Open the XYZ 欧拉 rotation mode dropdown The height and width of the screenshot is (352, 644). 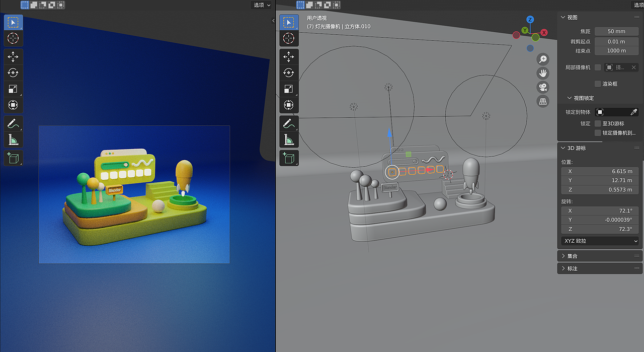click(600, 241)
